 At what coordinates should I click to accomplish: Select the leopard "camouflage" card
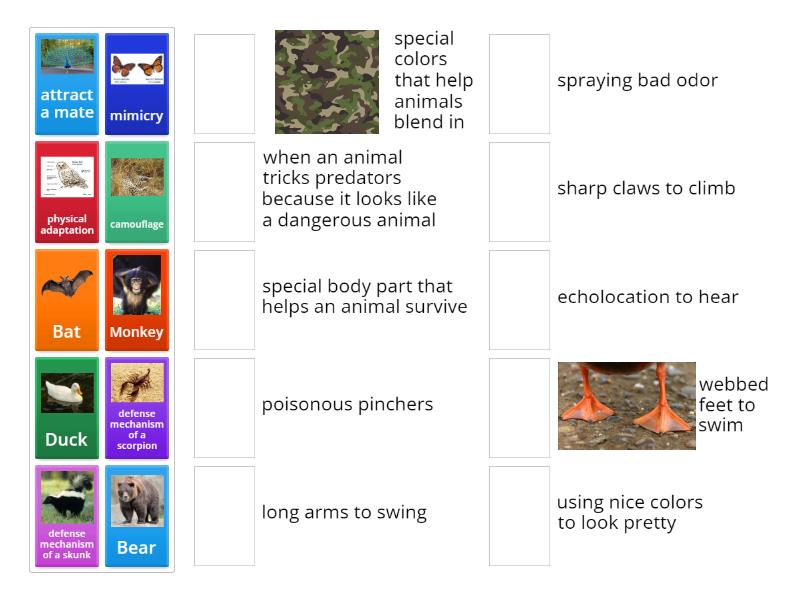tap(136, 190)
